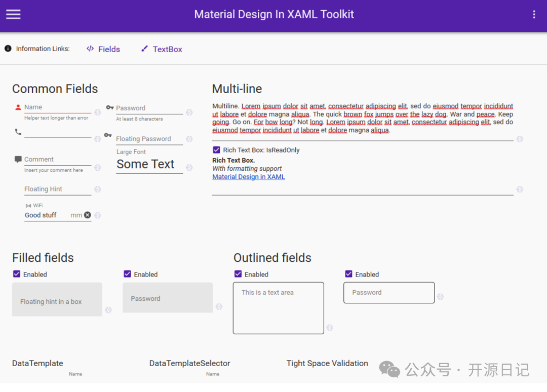Image resolution: width=547 pixels, height=392 pixels.
Task: Click the person icon beside Name
Action: click(x=18, y=107)
